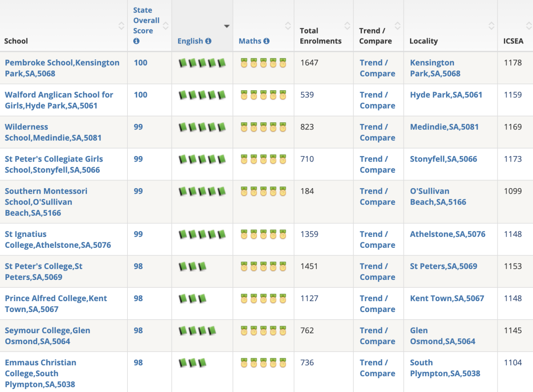
Task: Click Trend / Compare for Prince Alfred College
Action: pyautogui.click(x=378, y=304)
